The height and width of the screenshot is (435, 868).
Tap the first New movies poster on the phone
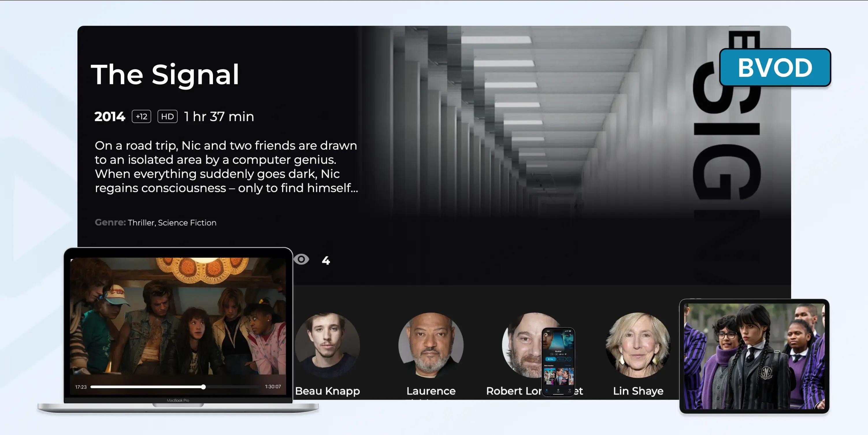pyautogui.click(x=550, y=376)
